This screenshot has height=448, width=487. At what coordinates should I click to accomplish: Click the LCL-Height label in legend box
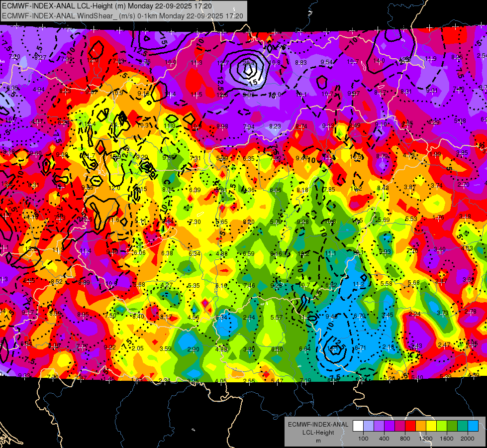pyautogui.click(x=318, y=433)
